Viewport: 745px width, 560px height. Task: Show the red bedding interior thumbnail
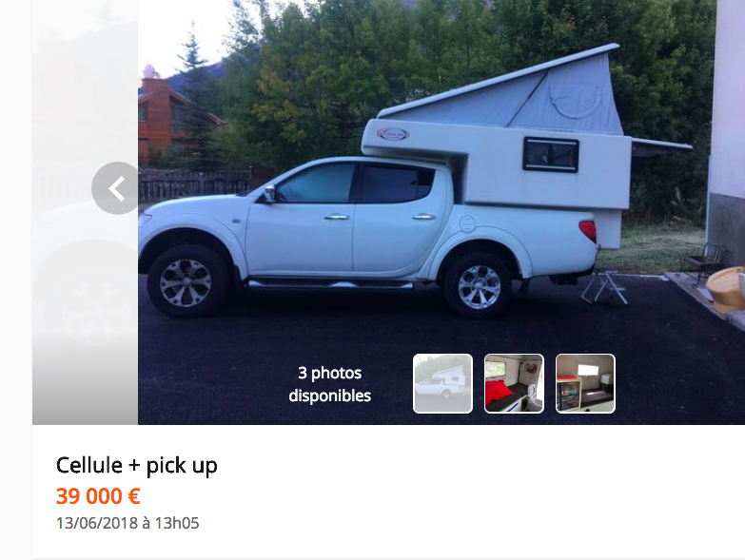click(x=514, y=383)
